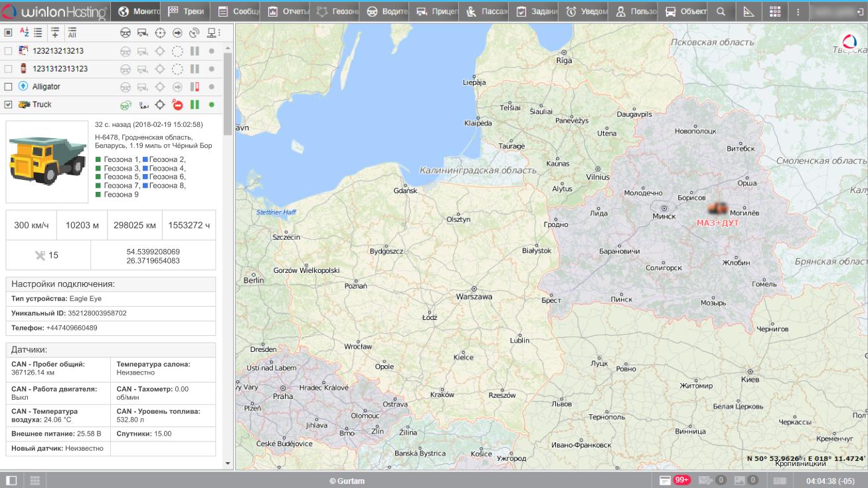The width and height of the screenshot is (868, 488).
Task: Collapse the left panel via bottom-left toggle
Action: coord(11,480)
